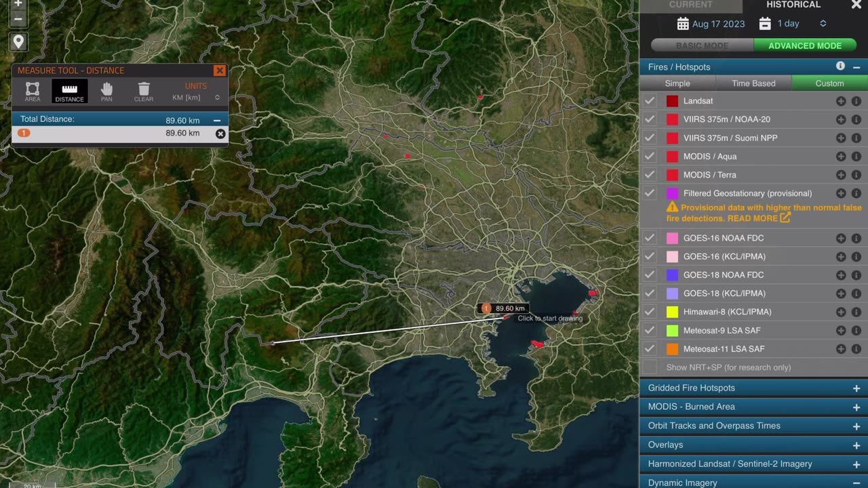Select the Simple tab
This screenshot has width=868, height=488.
point(677,83)
